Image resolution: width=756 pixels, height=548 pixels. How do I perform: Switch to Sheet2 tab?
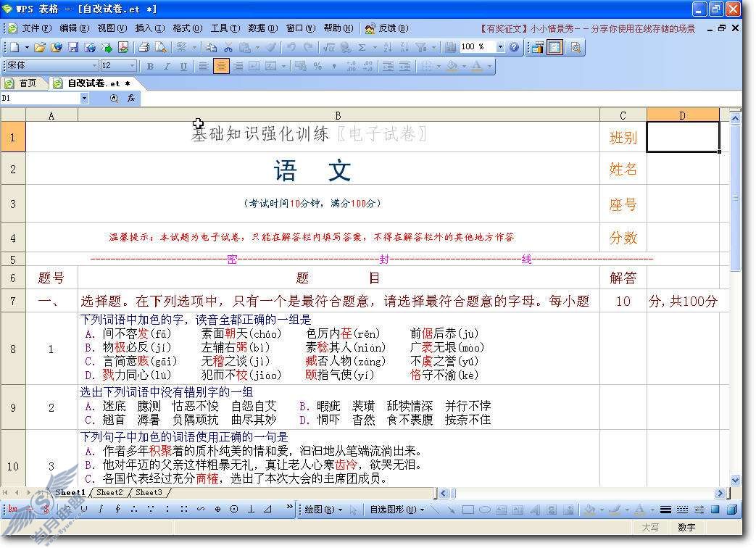pyautogui.click(x=109, y=493)
